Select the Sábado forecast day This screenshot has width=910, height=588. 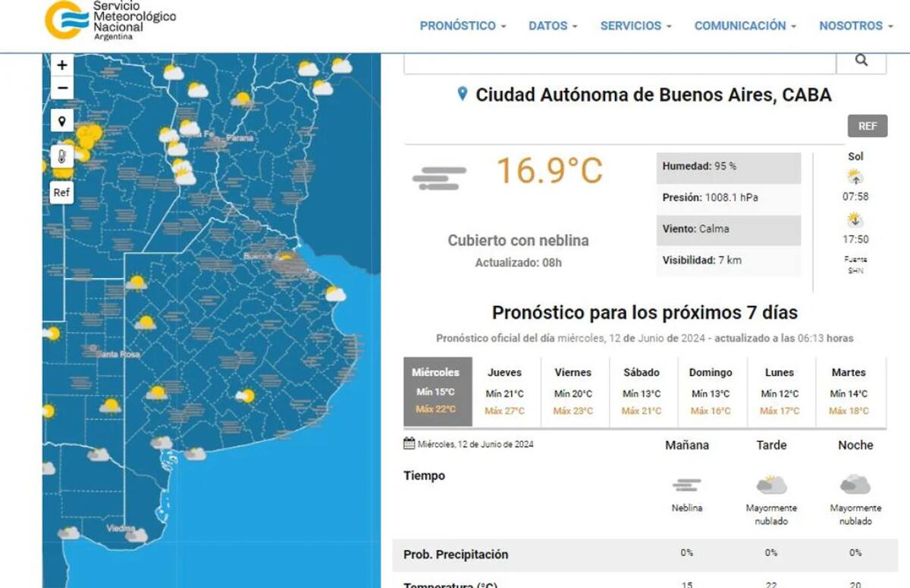pos(642,391)
